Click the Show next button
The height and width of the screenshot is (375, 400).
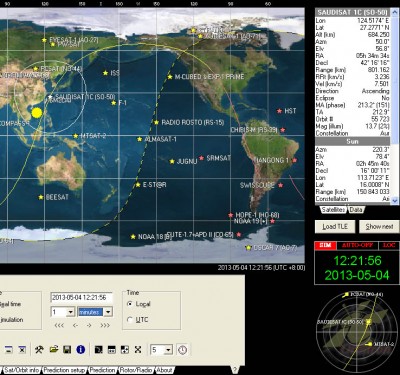click(379, 227)
